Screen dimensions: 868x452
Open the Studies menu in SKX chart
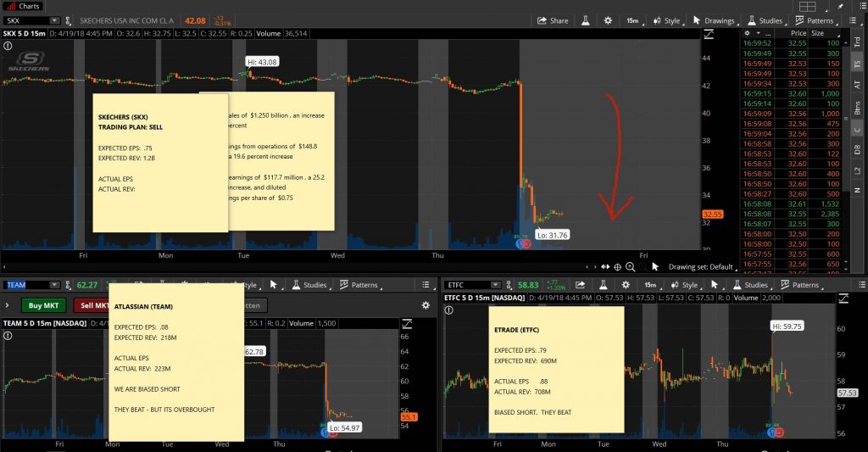(x=765, y=20)
